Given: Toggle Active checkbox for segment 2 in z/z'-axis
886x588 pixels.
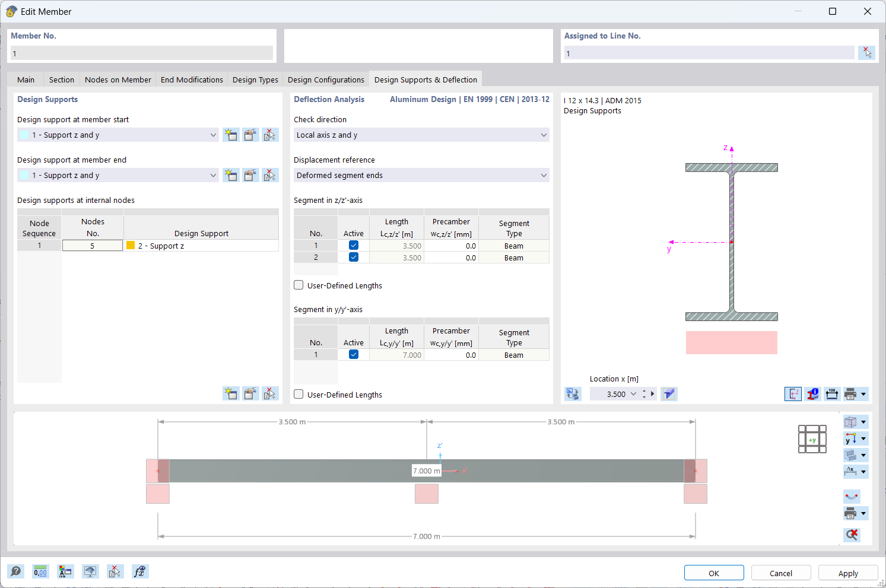Looking at the screenshot, I should point(353,257).
